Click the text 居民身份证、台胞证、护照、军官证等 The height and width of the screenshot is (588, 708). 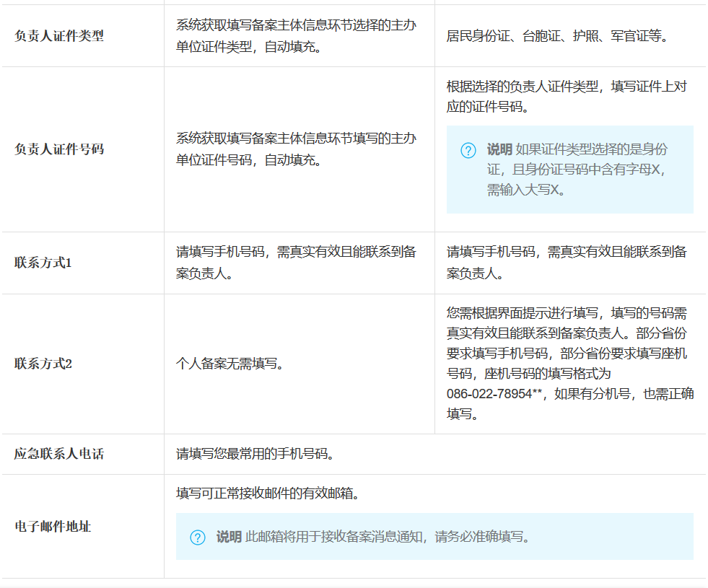557,36
